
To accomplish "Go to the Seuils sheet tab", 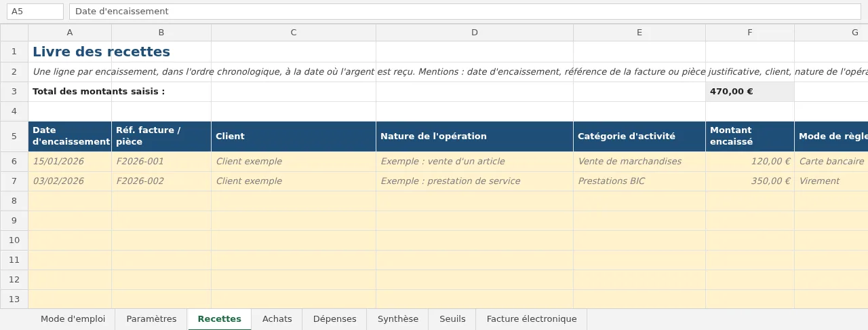I will [452, 319].
